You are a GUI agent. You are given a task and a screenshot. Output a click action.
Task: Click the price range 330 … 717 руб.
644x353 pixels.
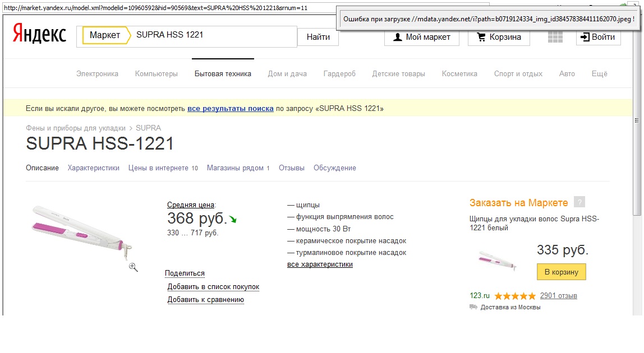192,233
